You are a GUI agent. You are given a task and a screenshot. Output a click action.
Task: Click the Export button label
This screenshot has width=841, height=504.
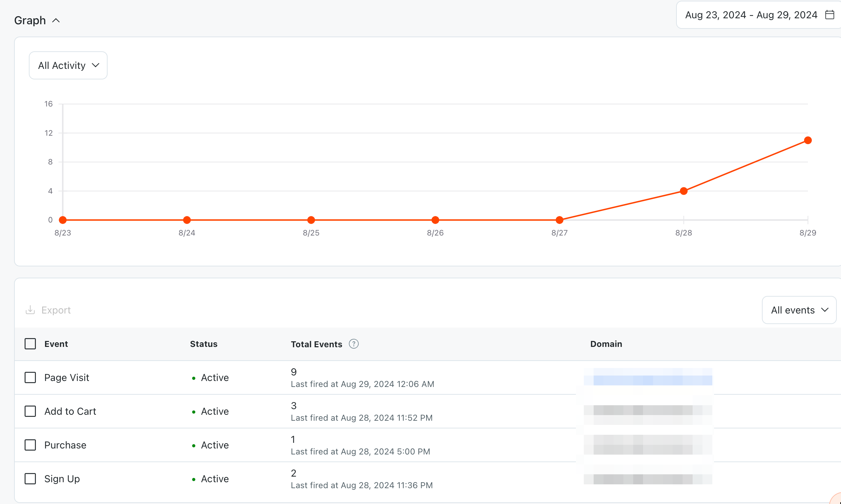click(56, 310)
